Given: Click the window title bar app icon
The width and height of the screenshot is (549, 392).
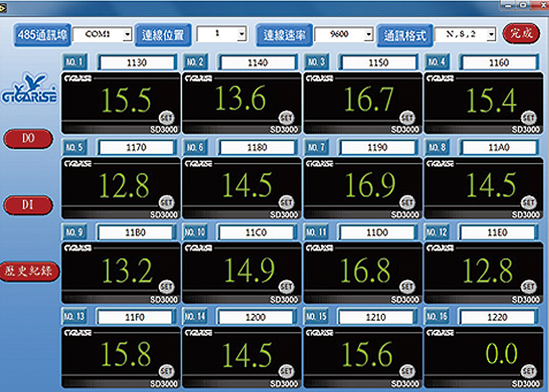Looking at the screenshot, I should 3,8.
